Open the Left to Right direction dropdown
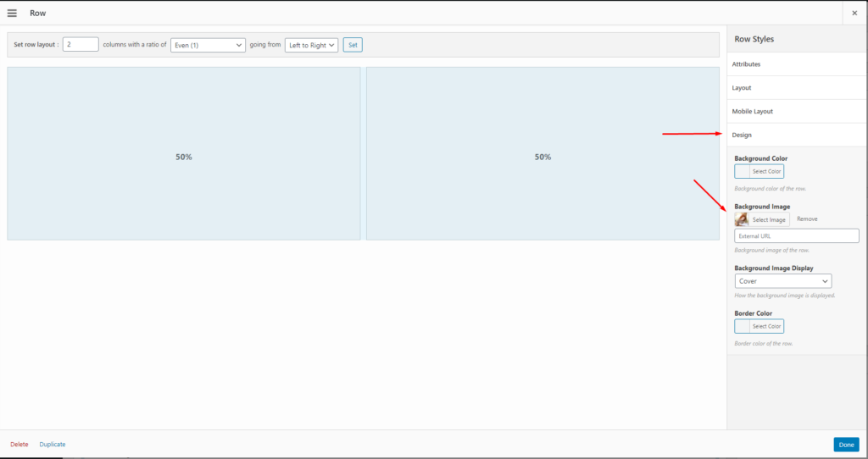The image size is (868, 459). [311, 45]
